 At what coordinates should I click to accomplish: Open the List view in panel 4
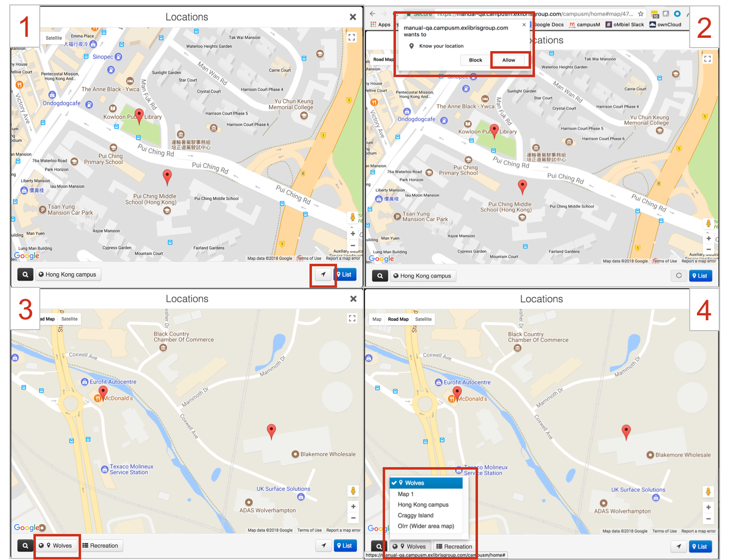coord(701,547)
